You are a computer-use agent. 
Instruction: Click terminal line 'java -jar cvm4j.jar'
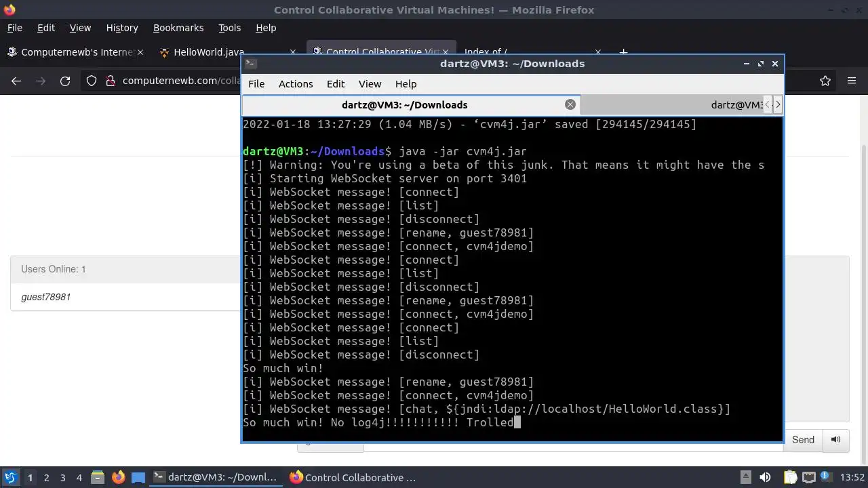(462, 151)
